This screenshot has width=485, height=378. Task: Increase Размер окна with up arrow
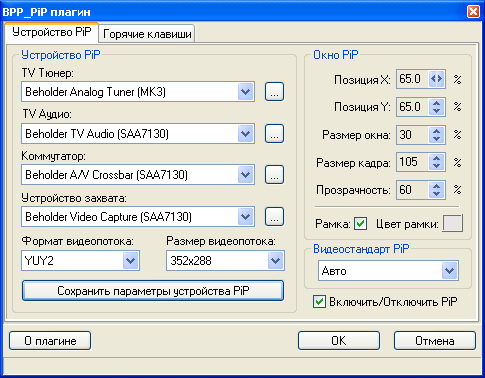437,131
